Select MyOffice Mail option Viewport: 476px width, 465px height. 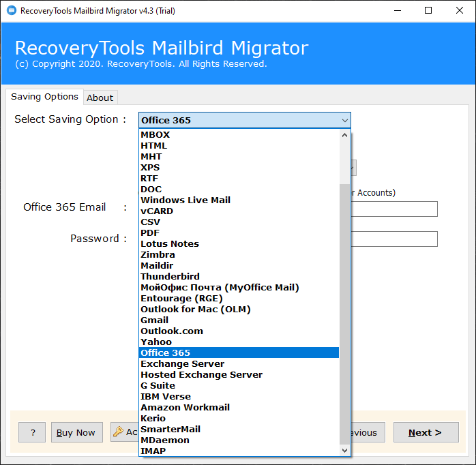[239, 288]
